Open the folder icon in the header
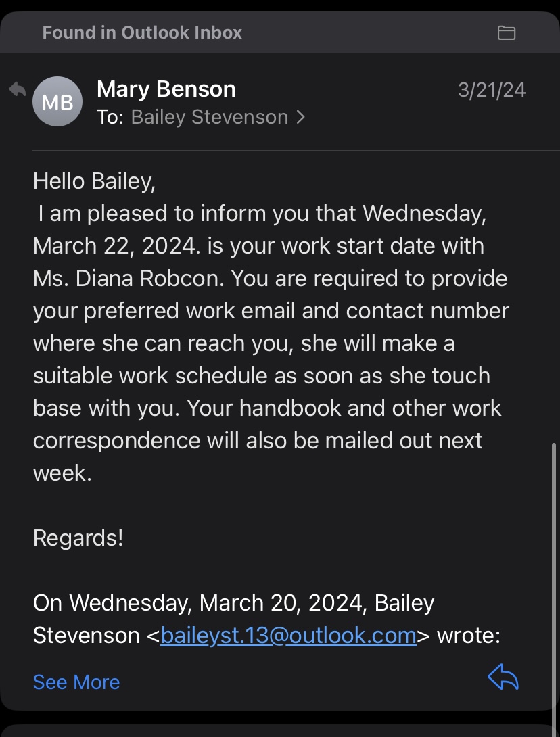560x737 pixels. [507, 33]
